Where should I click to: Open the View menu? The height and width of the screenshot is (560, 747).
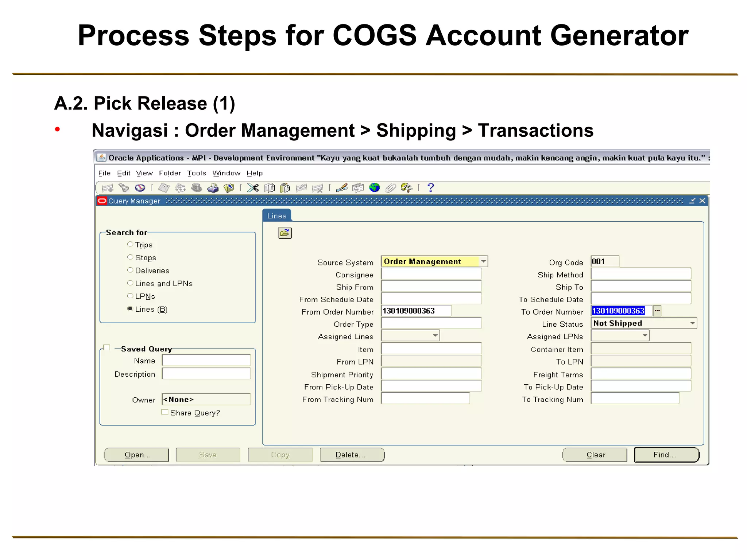144,173
